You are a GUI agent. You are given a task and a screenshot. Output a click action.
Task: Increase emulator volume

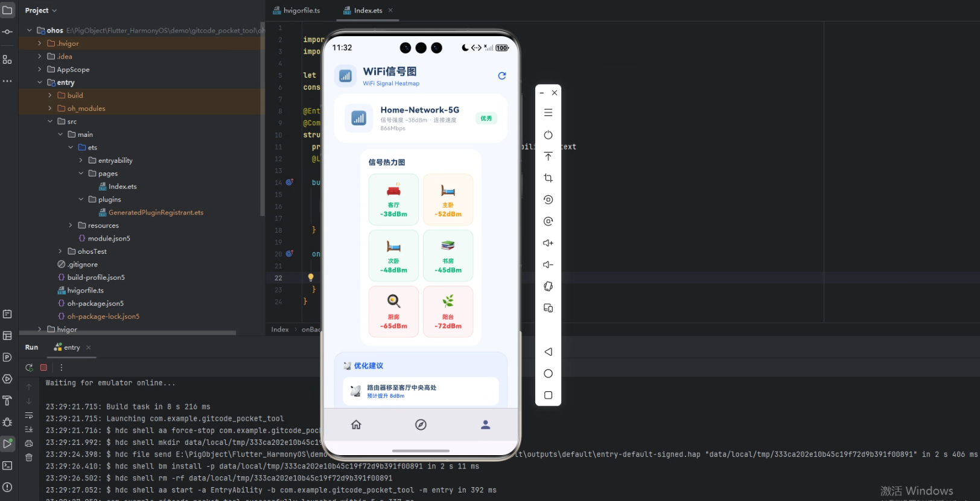tap(548, 243)
